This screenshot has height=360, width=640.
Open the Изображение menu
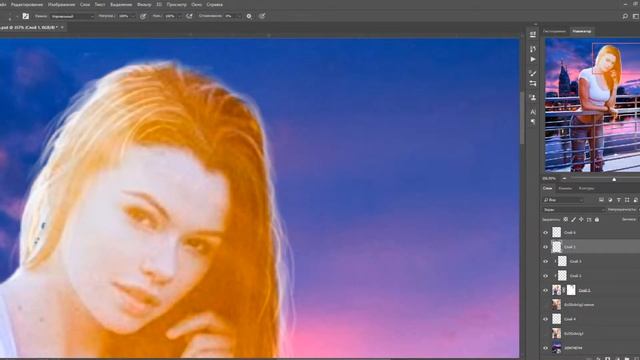[x=61, y=4]
